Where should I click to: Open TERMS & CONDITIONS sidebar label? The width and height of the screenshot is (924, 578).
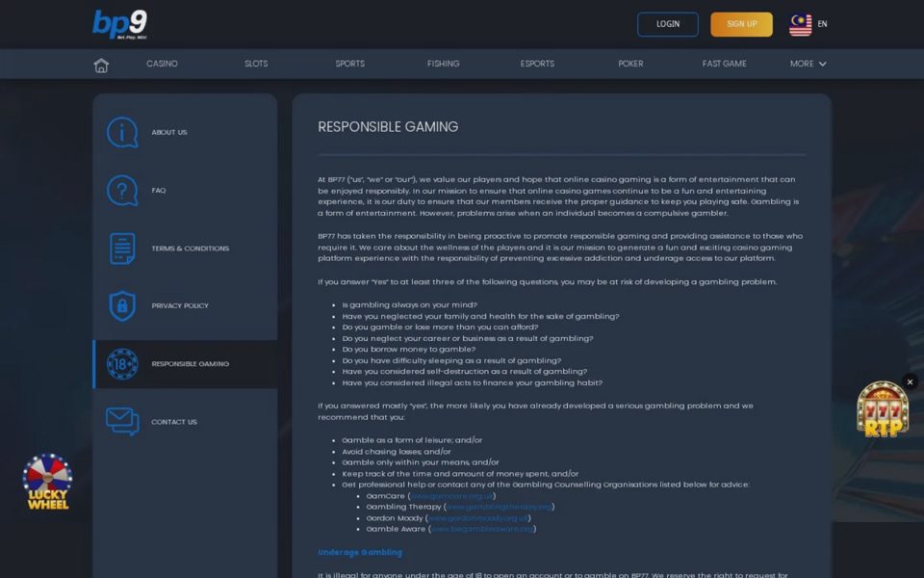click(191, 249)
